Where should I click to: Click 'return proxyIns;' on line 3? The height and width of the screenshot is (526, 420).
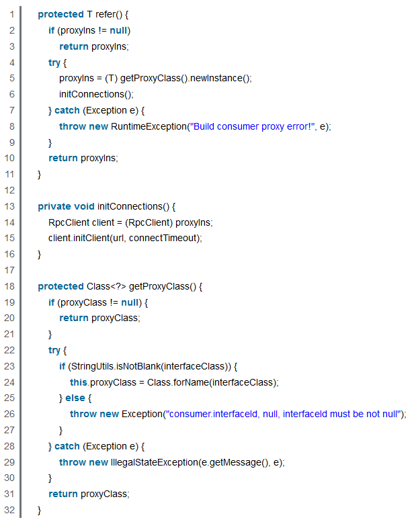point(94,46)
